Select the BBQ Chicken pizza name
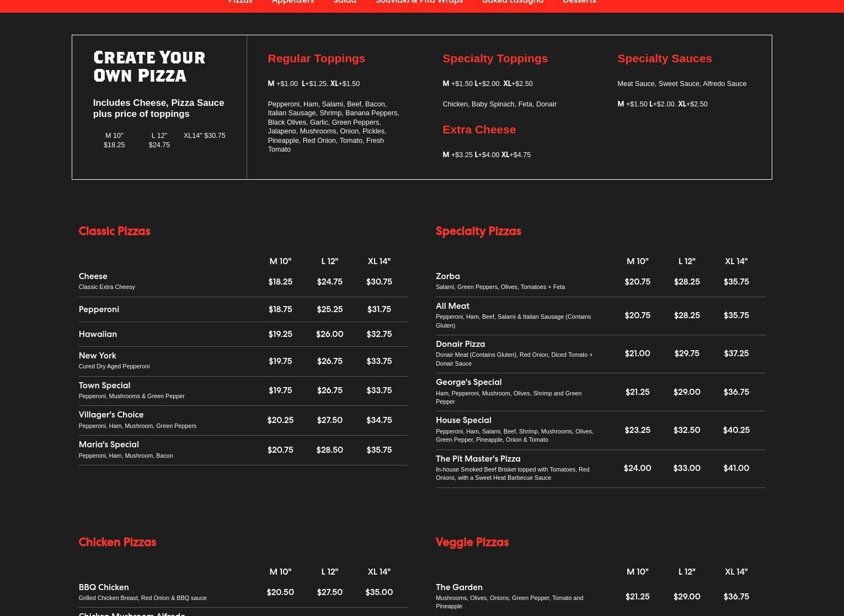This screenshot has width=844, height=616. (104, 587)
